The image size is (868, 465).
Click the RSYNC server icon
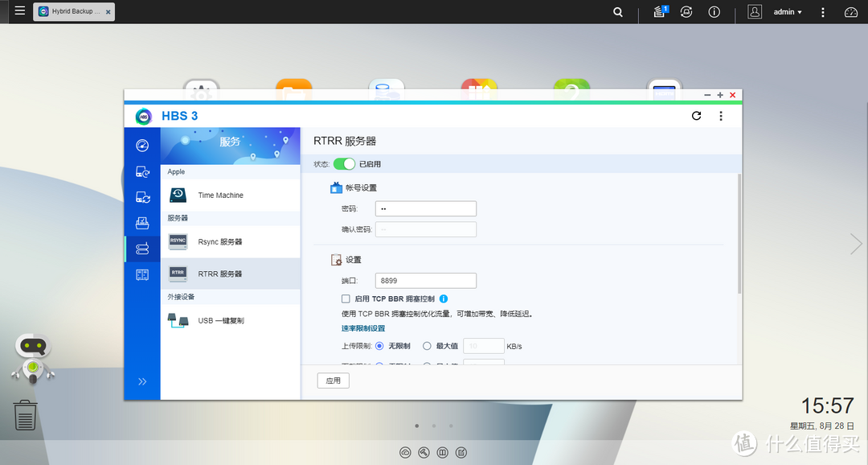pyautogui.click(x=178, y=241)
